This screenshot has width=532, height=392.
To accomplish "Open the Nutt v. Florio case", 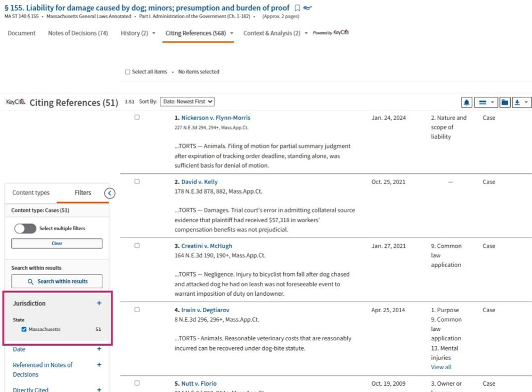I will tap(199, 383).
